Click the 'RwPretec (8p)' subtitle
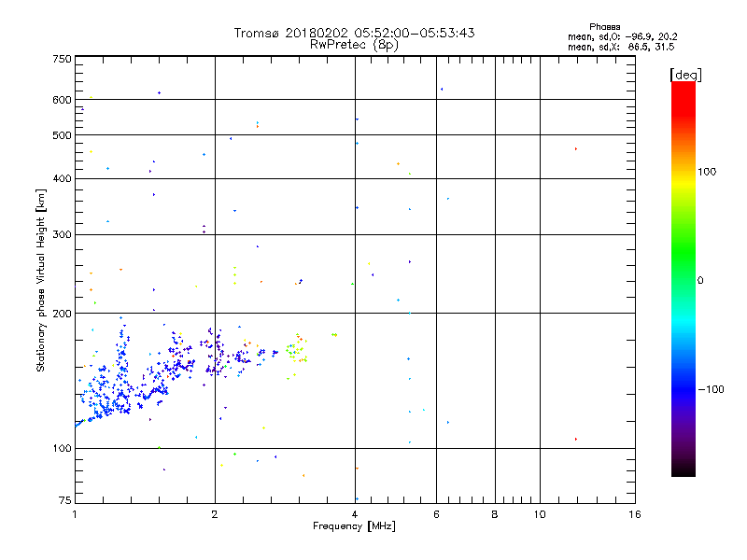The width and height of the screenshot is (747, 560). point(354,45)
